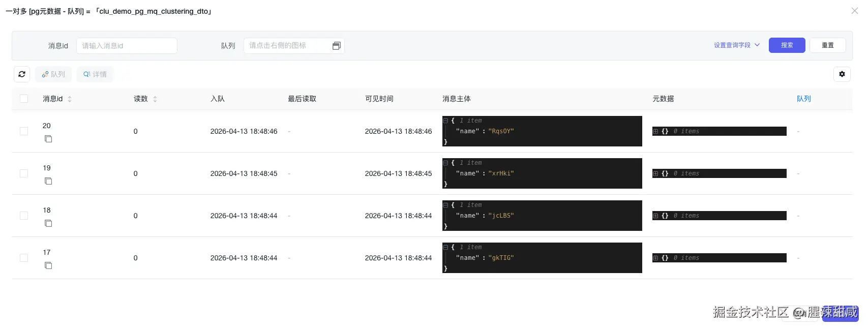Open the table settings gear
Image resolution: width=868 pixels, height=329 pixels.
(x=842, y=74)
